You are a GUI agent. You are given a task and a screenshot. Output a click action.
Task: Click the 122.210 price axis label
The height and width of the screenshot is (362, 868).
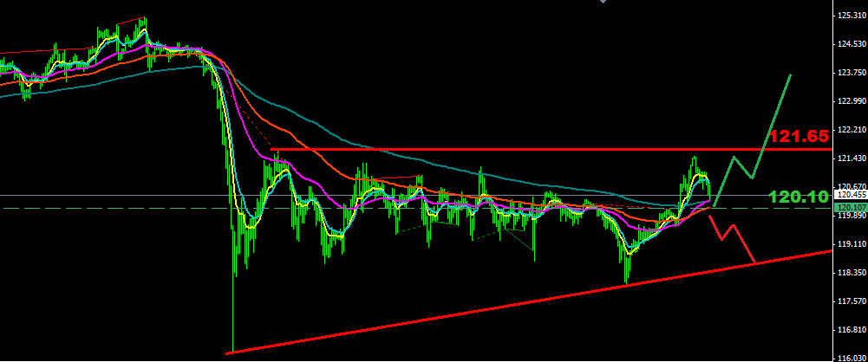[x=852, y=130]
